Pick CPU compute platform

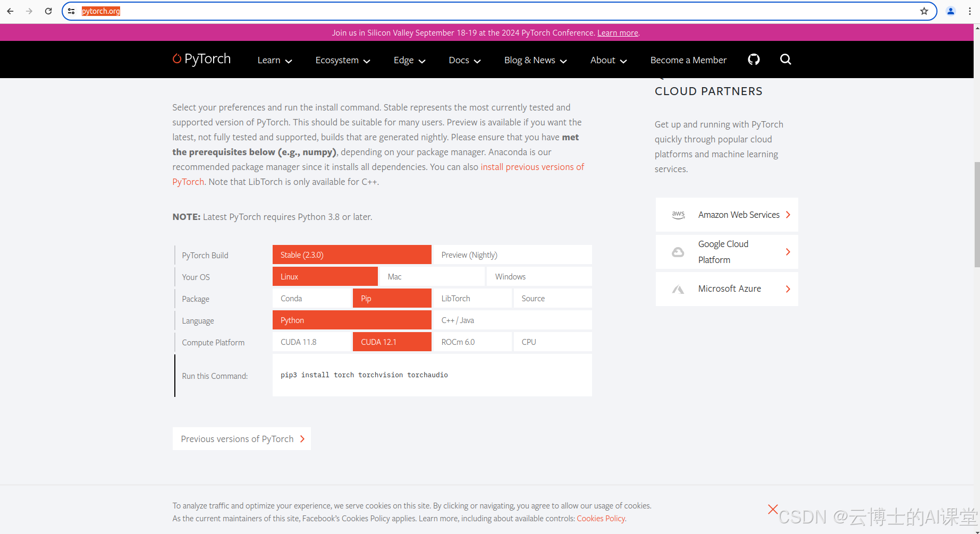[x=553, y=342]
